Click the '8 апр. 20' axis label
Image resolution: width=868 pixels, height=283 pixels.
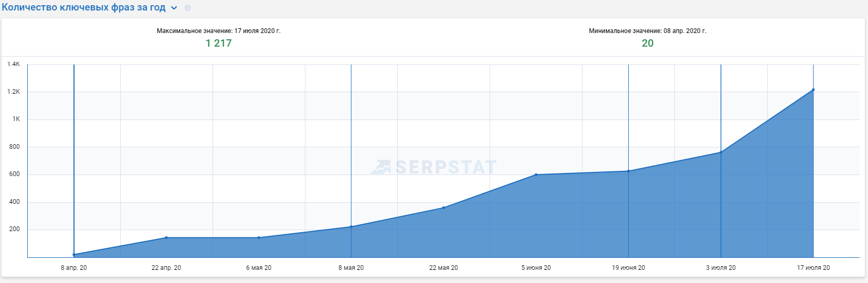[x=74, y=268]
